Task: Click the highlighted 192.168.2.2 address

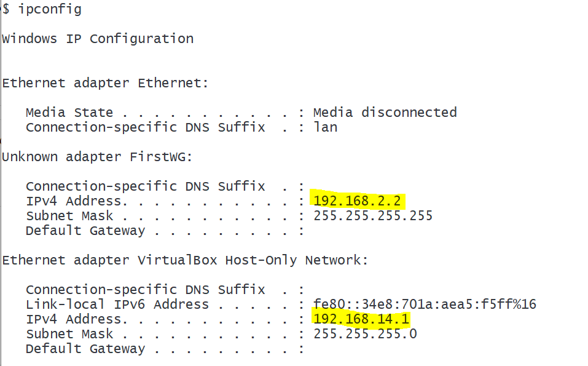Action: pos(358,201)
